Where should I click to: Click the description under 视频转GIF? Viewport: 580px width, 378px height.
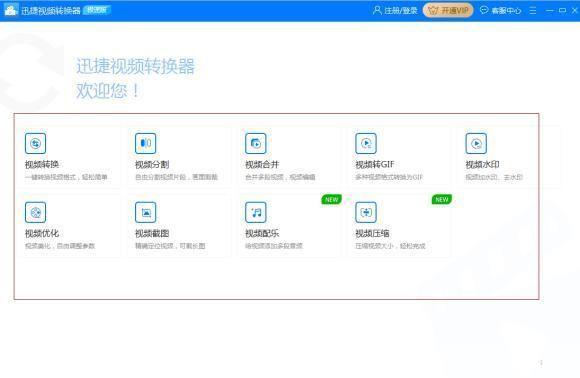click(389, 177)
